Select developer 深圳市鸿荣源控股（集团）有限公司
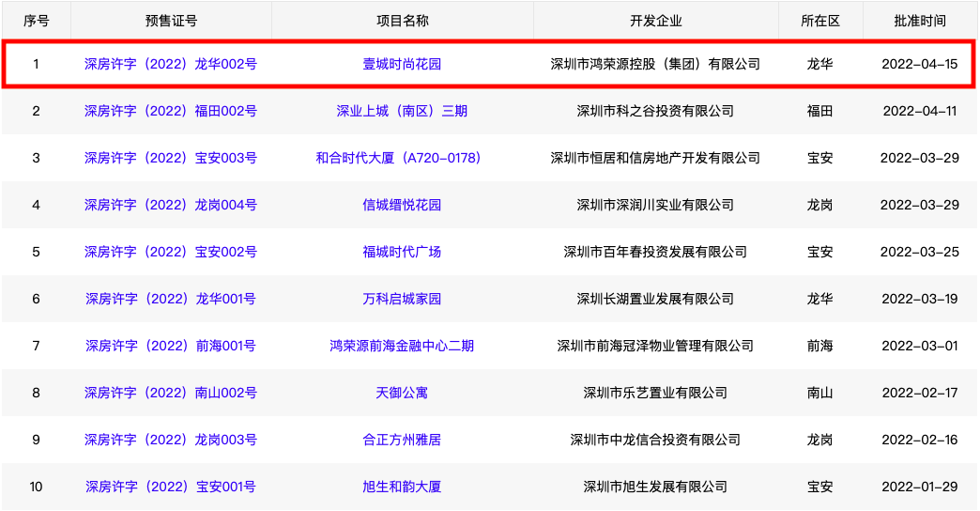This screenshot has height=511, width=980. 655,64
